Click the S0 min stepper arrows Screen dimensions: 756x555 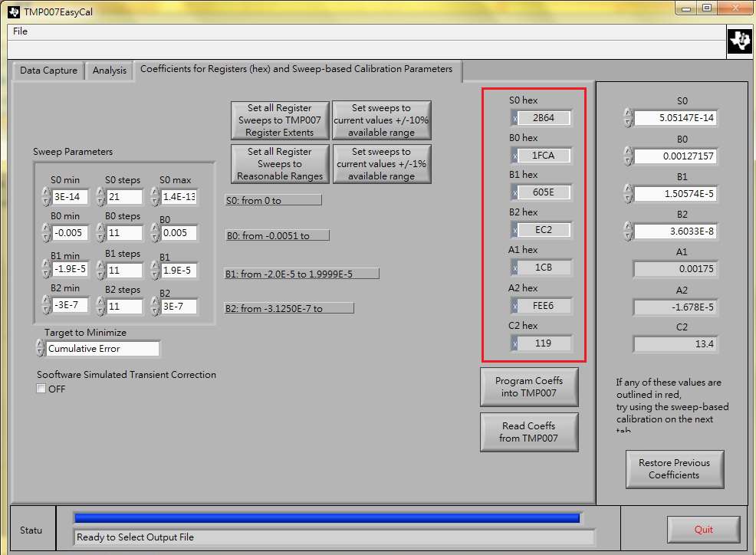coord(46,197)
